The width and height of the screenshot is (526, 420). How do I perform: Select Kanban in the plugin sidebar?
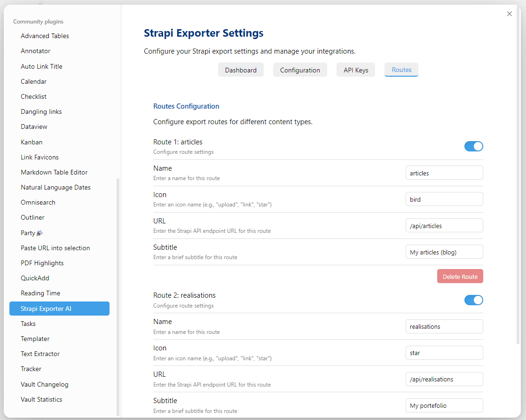(x=31, y=142)
